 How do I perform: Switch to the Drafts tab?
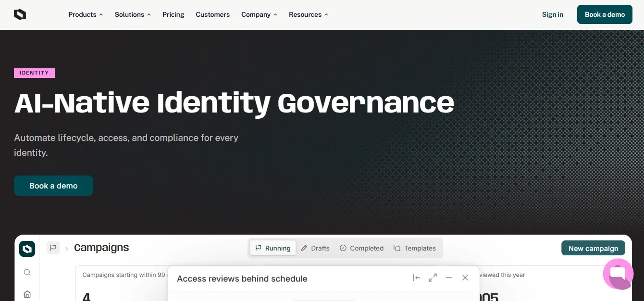click(315, 248)
